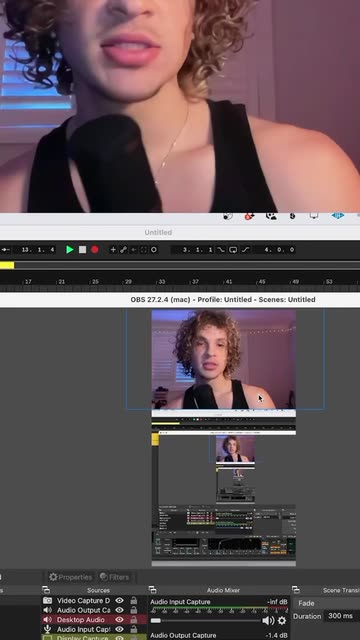Lock the Video Capture Device source
360x640 pixels.
pos(133,600)
